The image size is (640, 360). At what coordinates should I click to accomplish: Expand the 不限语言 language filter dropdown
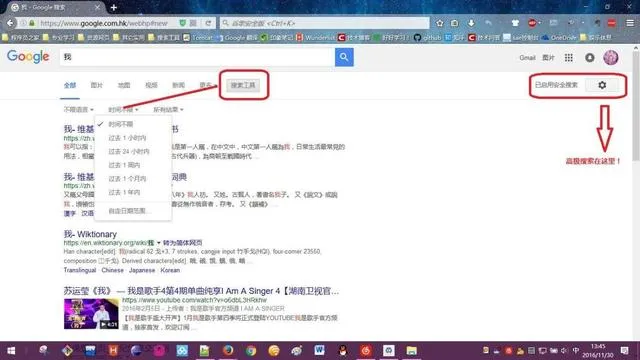(x=78, y=109)
